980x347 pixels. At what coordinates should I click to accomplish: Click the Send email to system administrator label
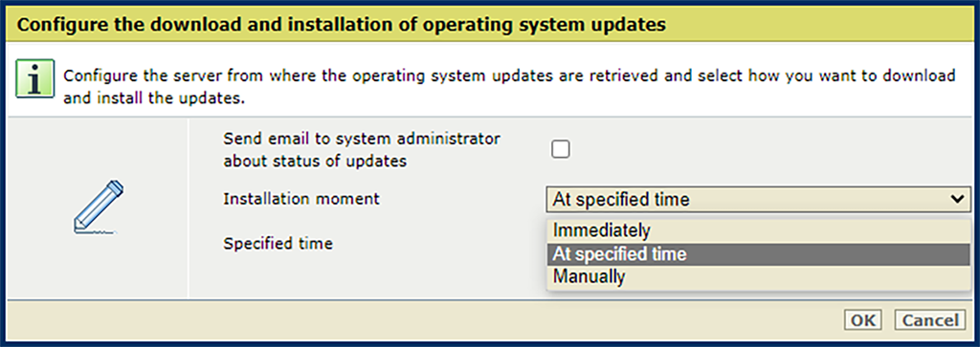point(362,139)
